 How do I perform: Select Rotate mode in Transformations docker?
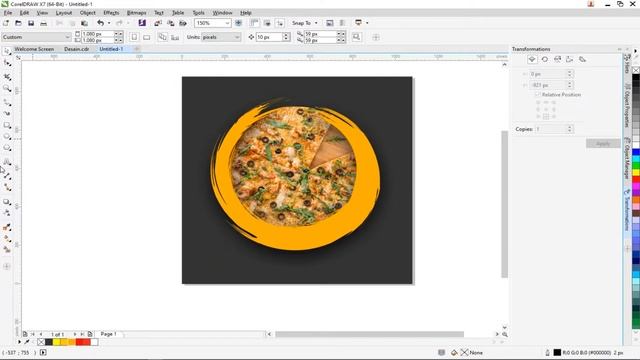(544, 60)
